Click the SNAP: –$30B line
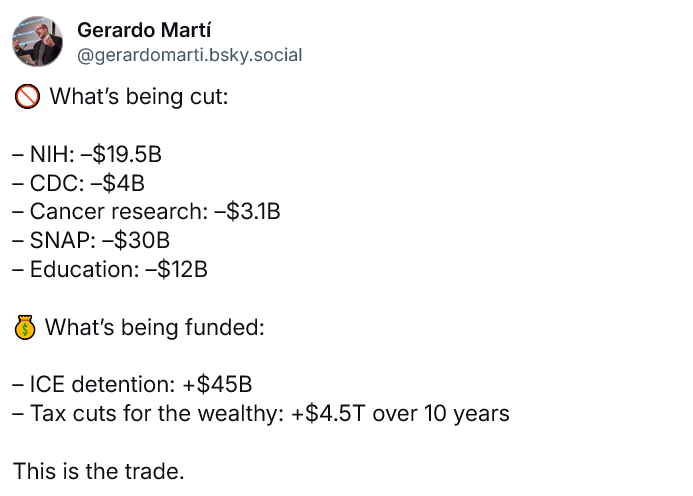 point(91,241)
